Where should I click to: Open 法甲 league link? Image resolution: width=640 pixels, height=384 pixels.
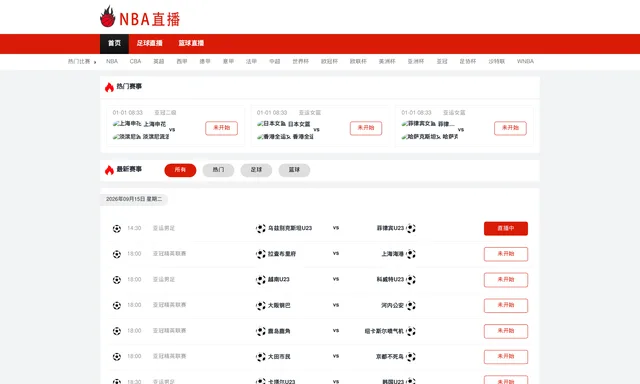(x=251, y=62)
